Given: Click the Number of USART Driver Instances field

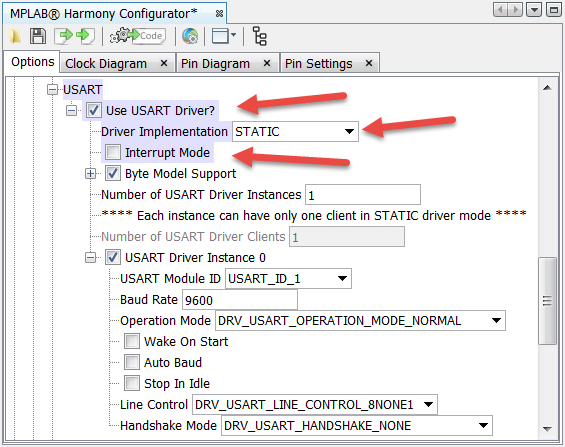Looking at the screenshot, I should [x=363, y=195].
